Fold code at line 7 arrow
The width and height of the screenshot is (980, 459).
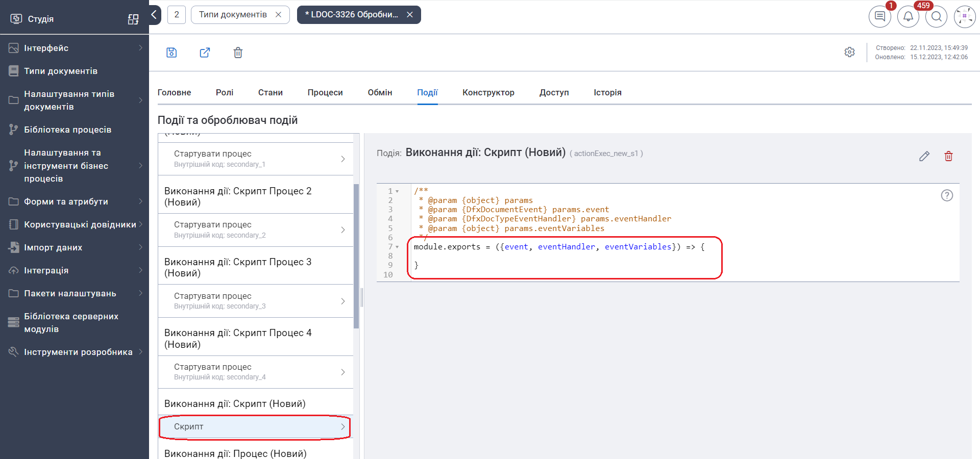[397, 247]
